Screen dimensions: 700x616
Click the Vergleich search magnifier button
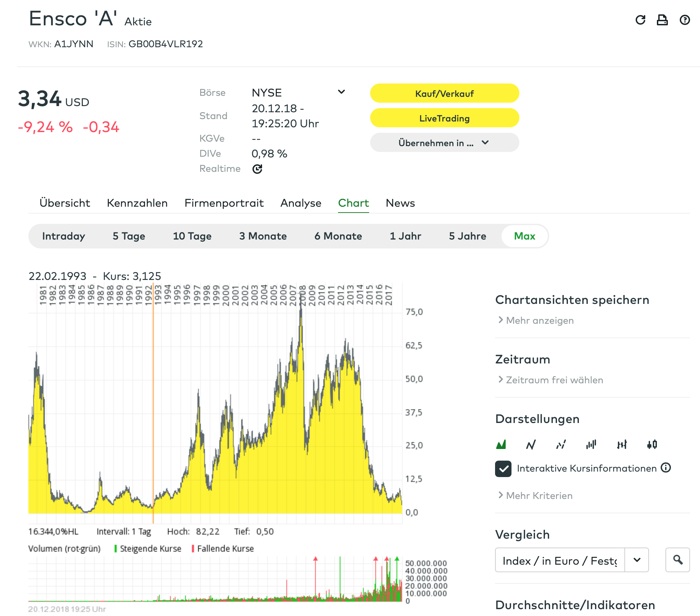(677, 560)
